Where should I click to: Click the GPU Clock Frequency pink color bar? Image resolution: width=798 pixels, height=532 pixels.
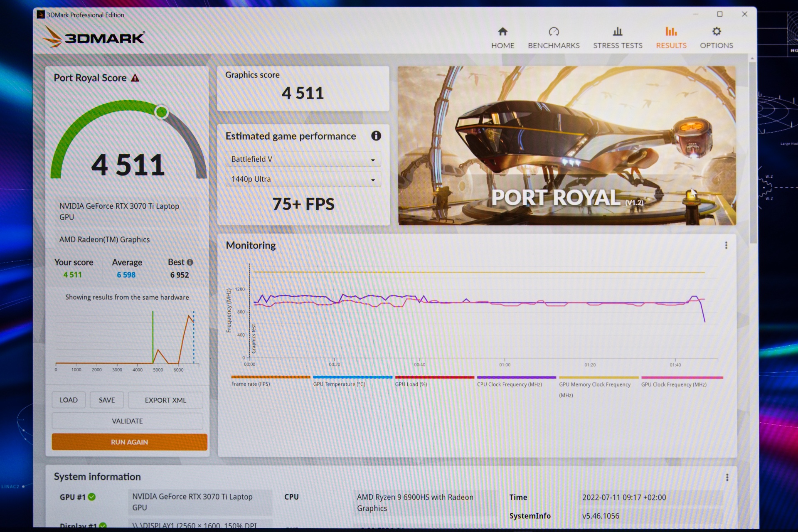click(x=682, y=377)
